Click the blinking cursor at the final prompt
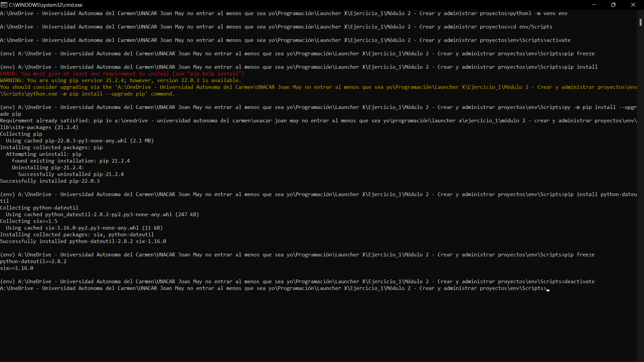This screenshot has height=362, width=644. click(x=548, y=290)
